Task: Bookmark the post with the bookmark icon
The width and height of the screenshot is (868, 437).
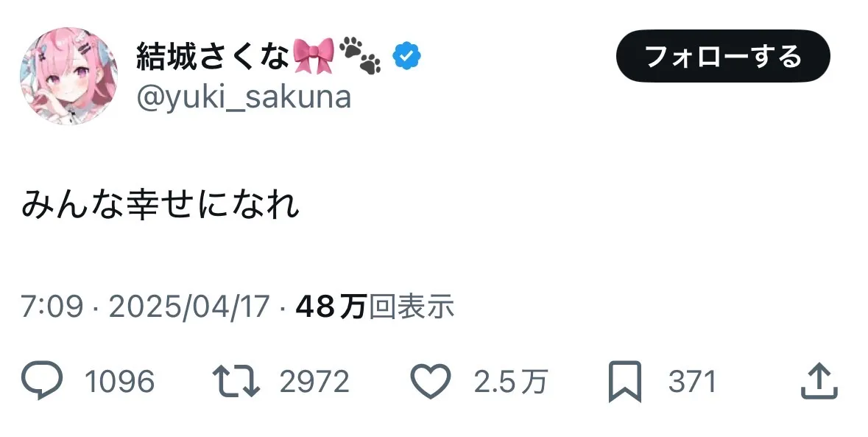Action: click(x=625, y=382)
